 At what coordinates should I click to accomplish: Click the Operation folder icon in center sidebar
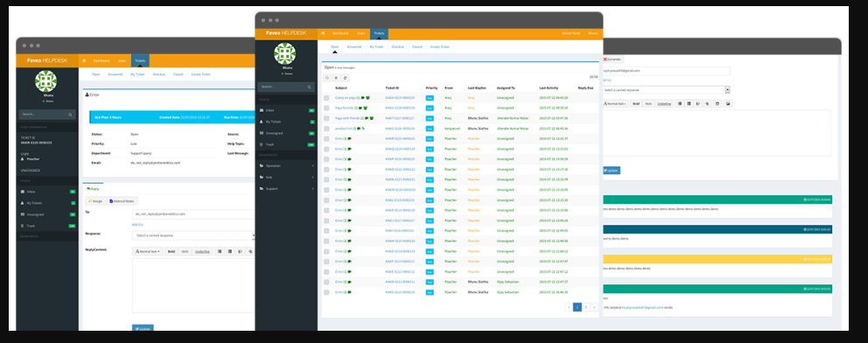click(262, 166)
